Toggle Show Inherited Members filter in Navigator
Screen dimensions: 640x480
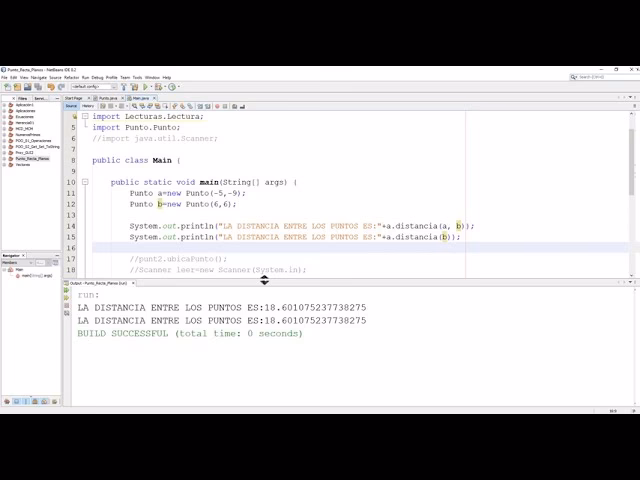(7, 402)
